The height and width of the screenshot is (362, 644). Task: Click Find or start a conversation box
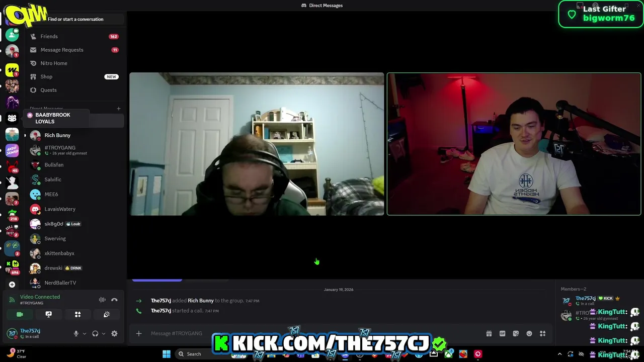(75, 19)
